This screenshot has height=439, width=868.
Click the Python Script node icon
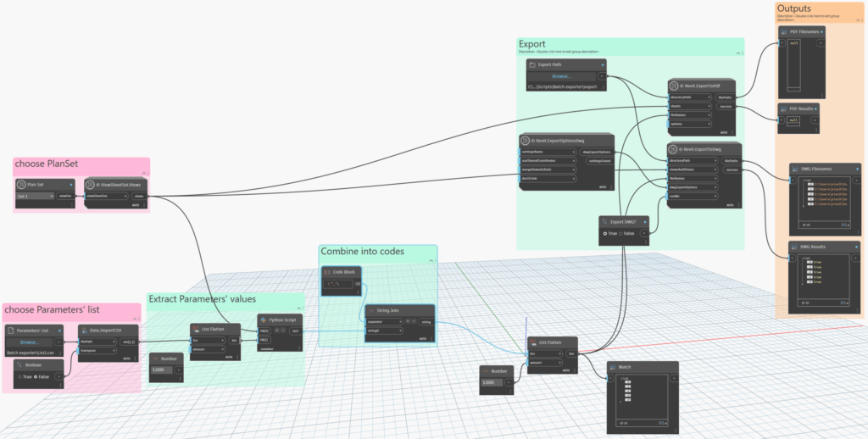264,320
